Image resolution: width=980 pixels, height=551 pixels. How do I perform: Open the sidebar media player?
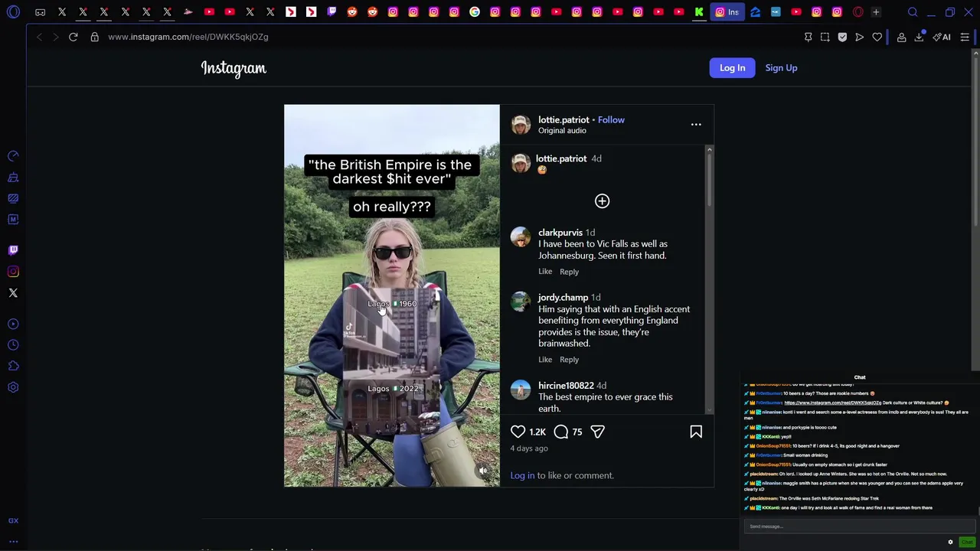click(x=13, y=324)
